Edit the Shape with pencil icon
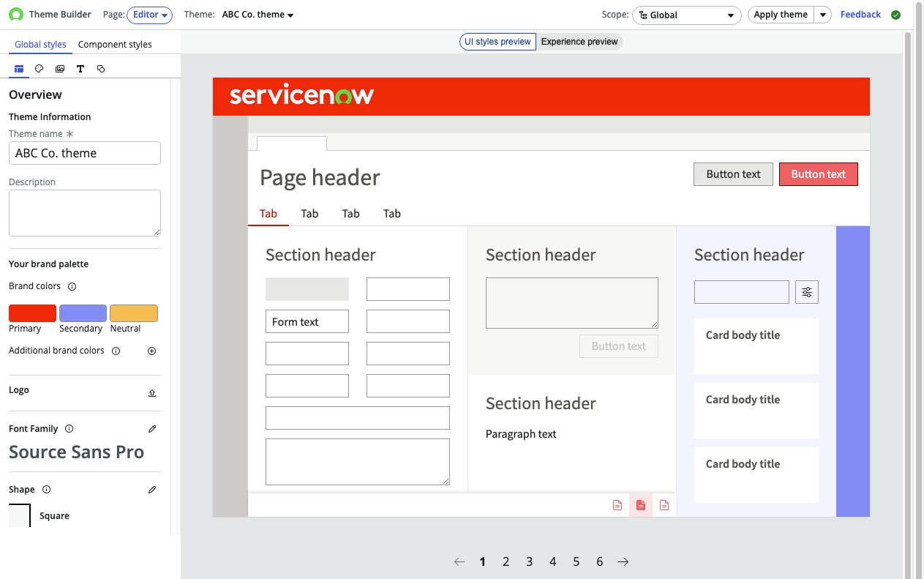 [x=152, y=490]
